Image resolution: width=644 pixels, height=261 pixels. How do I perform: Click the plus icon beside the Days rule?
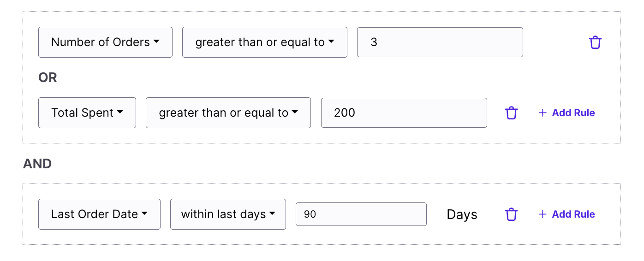tap(543, 214)
